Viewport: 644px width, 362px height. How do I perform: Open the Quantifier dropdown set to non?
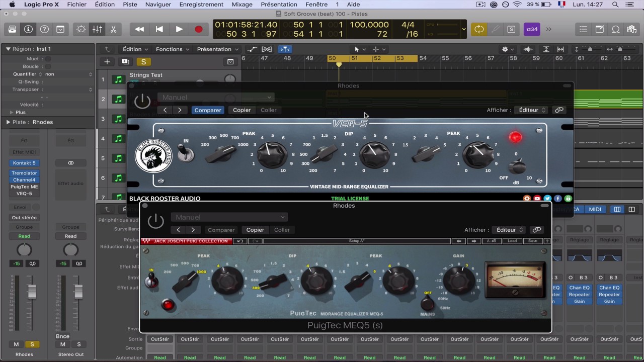(x=68, y=74)
